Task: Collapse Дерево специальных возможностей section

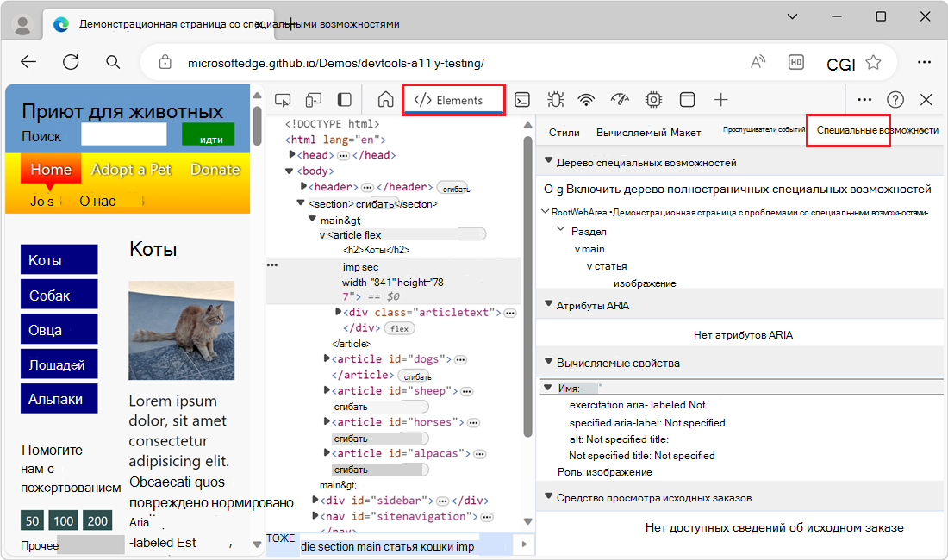Action: (x=549, y=161)
